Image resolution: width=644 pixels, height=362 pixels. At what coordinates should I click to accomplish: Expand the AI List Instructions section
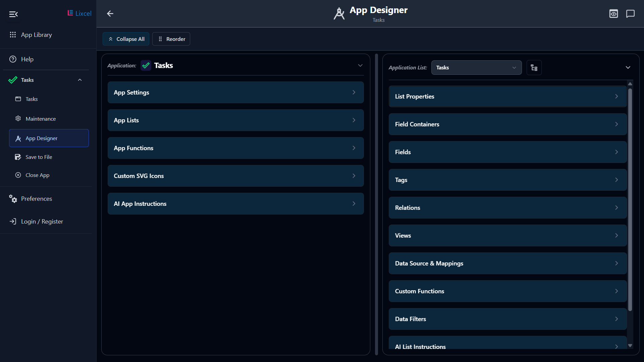pos(507,343)
